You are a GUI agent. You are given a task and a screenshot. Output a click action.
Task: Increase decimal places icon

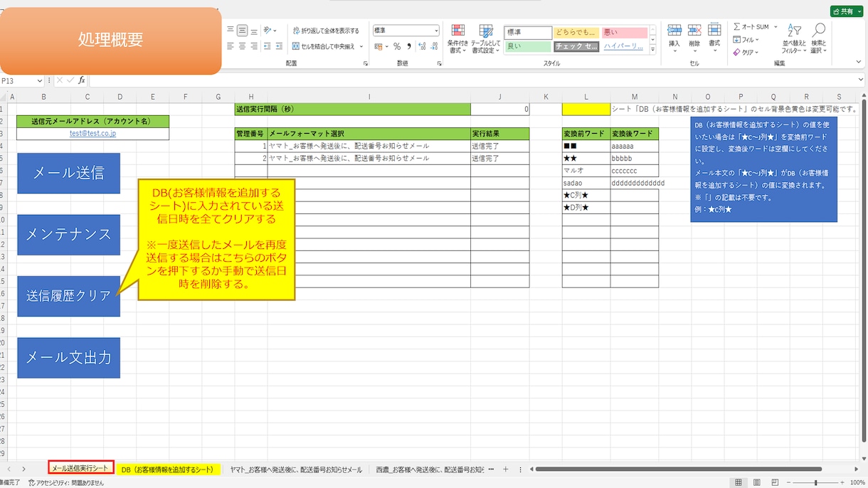point(422,46)
